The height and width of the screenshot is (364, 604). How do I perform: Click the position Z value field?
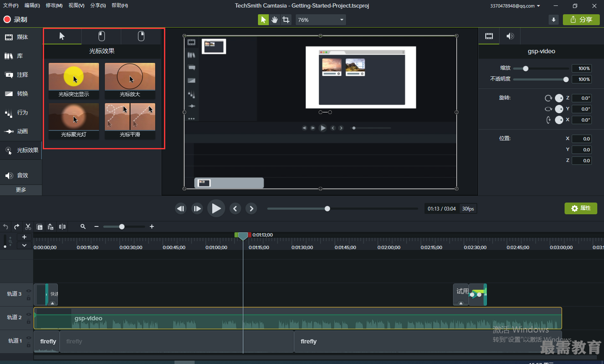coord(582,161)
